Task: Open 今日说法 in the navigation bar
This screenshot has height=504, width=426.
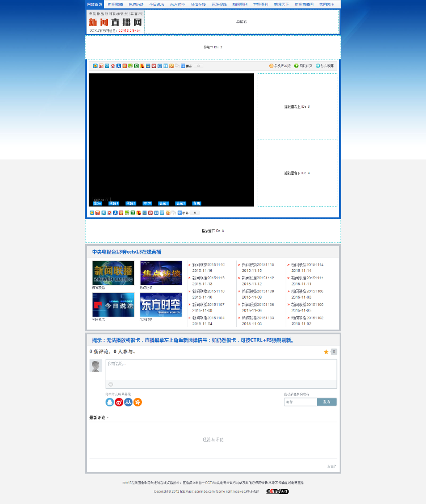Action: (157, 4)
